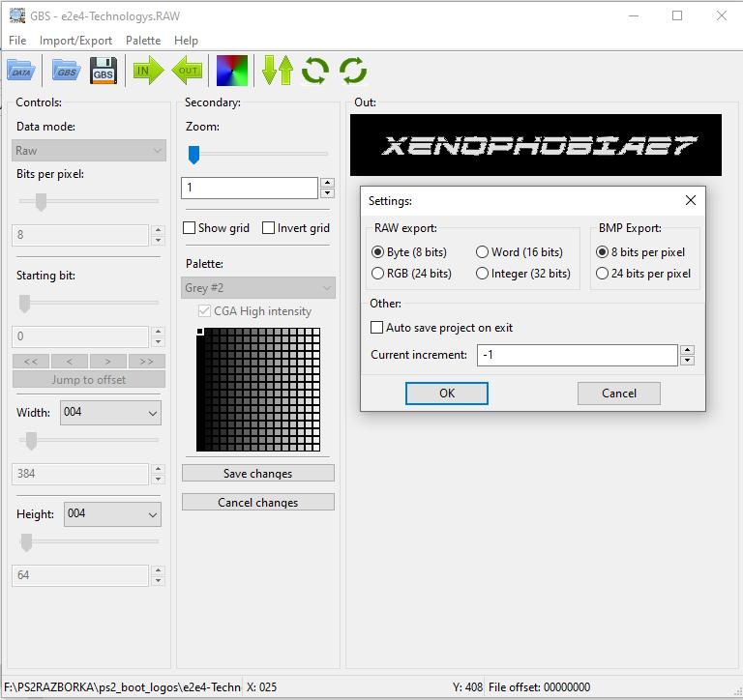Click the save GBS floppy disk icon
Image resolution: width=743 pixels, height=700 pixels.
(x=104, y=71)
